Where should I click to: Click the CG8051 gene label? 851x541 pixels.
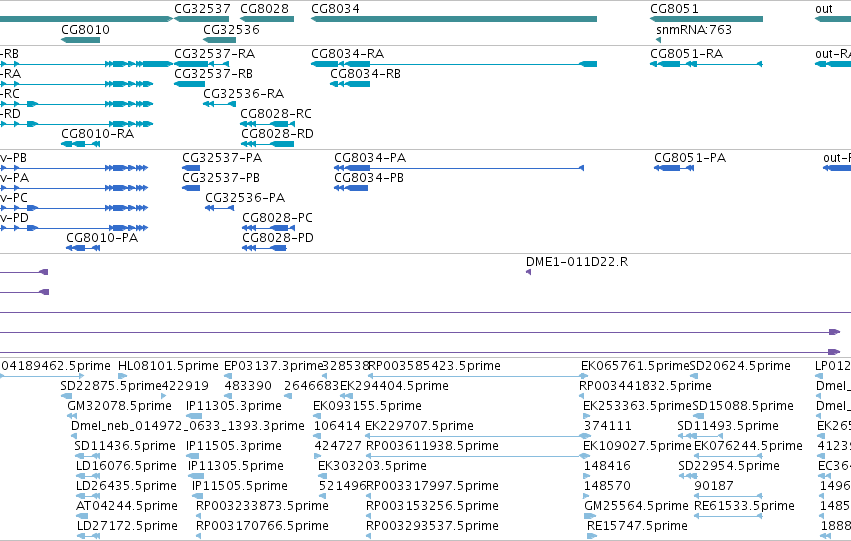click(x=675, y=9)
